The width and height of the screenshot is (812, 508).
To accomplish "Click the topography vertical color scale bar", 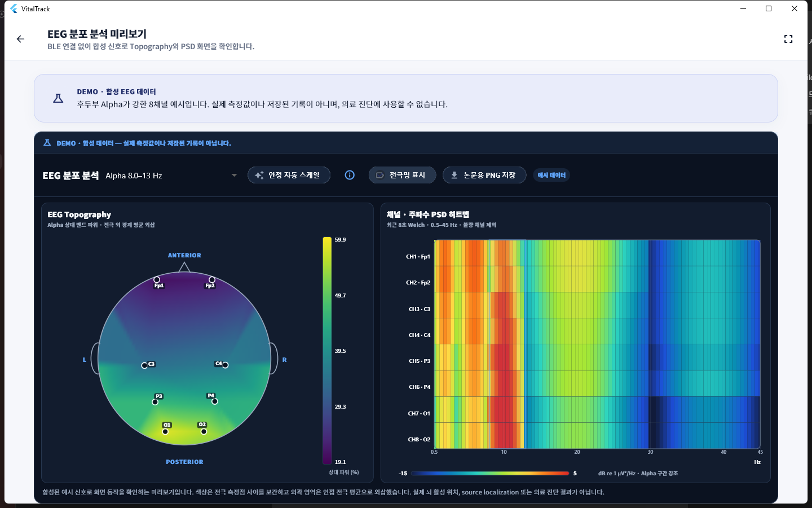I will [x=327, y=351].
